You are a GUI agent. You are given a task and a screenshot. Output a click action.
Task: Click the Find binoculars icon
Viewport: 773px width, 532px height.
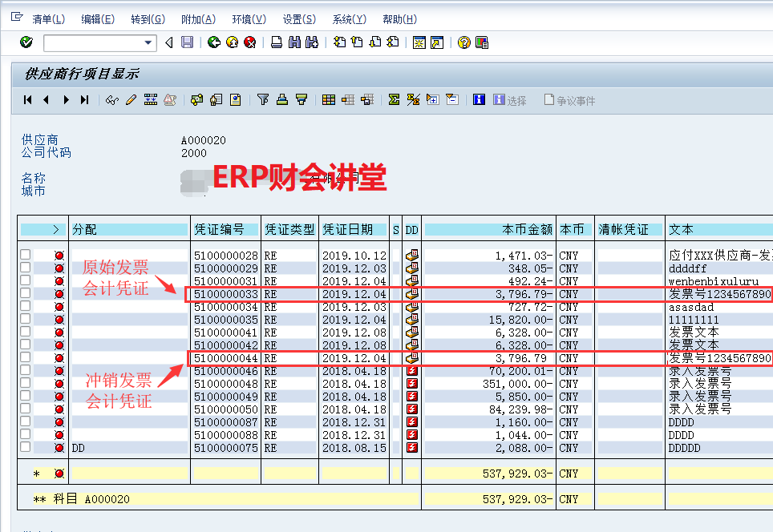click(294, 42)
